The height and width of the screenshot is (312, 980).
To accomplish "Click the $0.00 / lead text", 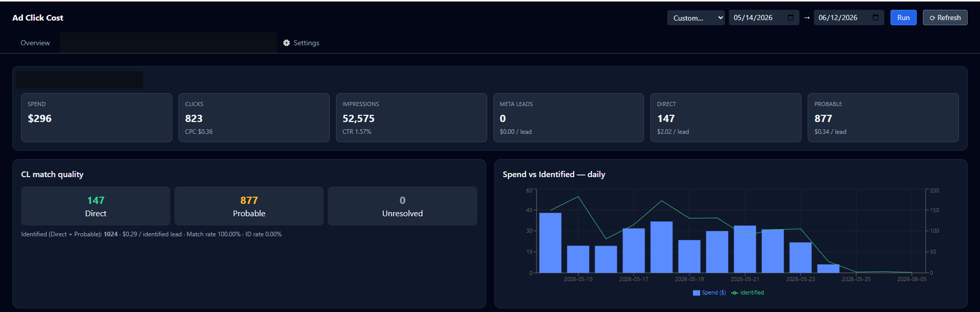I will point(515,132).
